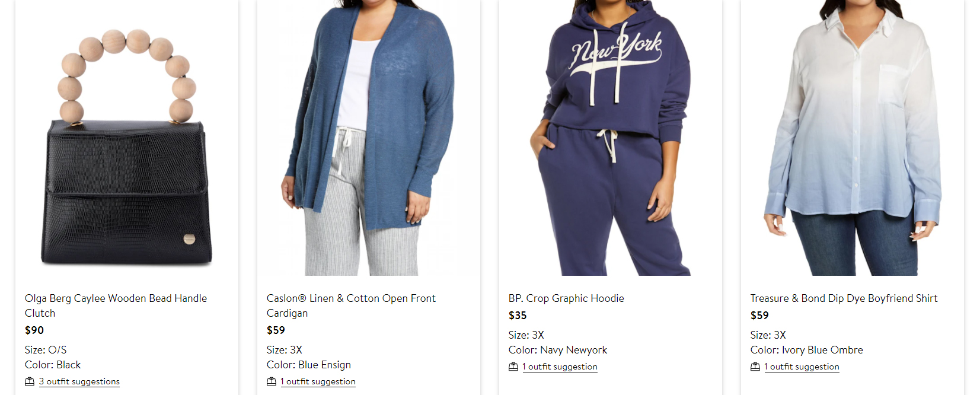Open Treasure & Bond Dip Dye Boyfriend Shirt title
The height and width of the screenshot is (395, 980).
coord(844,298)
